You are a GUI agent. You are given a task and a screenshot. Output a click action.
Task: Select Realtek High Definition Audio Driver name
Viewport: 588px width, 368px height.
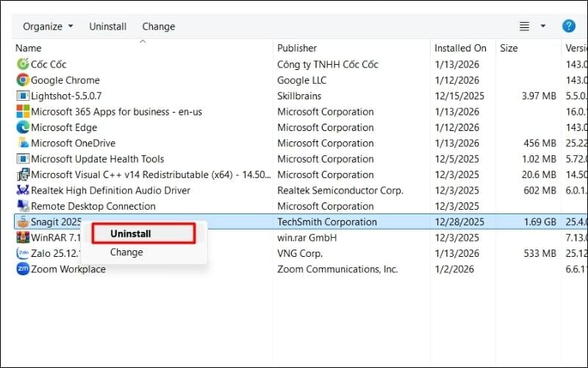110,191
